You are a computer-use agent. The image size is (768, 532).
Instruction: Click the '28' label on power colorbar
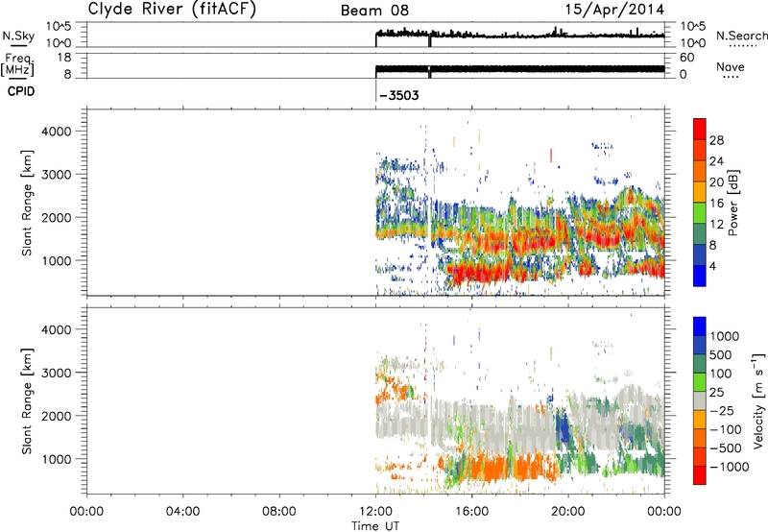click(716, 140)
